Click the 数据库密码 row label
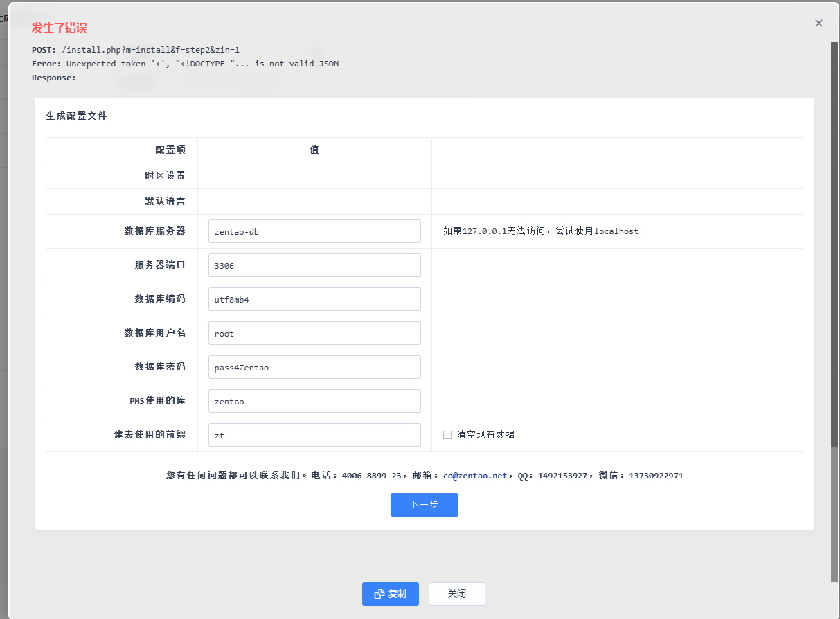Viewport: 840px width, 619px height. coord(161,367)
